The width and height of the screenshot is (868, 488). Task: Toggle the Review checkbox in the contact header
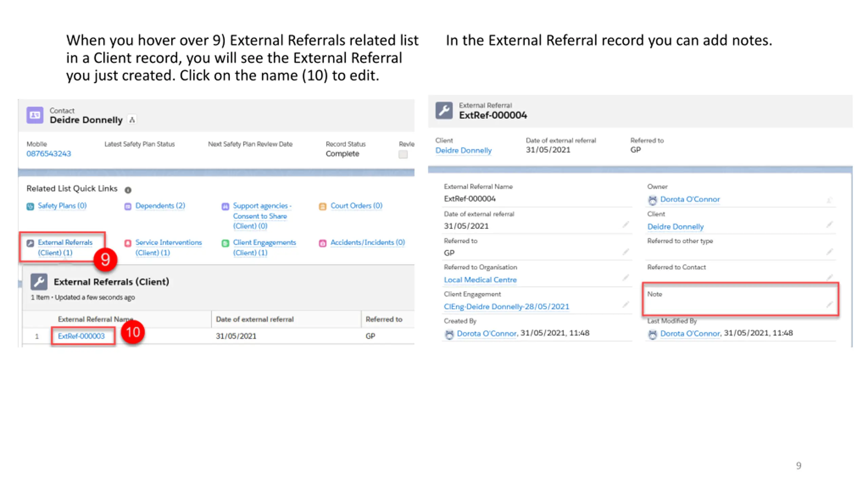(x=403, y=155)
